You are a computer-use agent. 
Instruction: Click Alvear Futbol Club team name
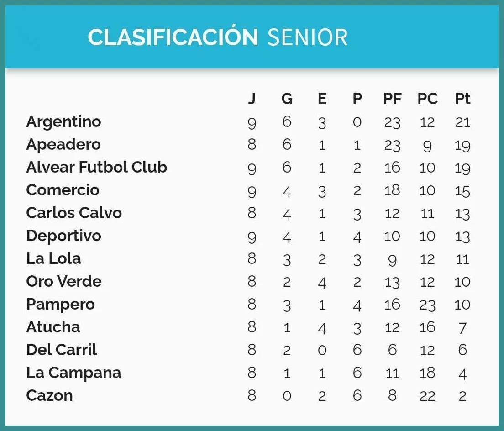[x=96, y=168]
